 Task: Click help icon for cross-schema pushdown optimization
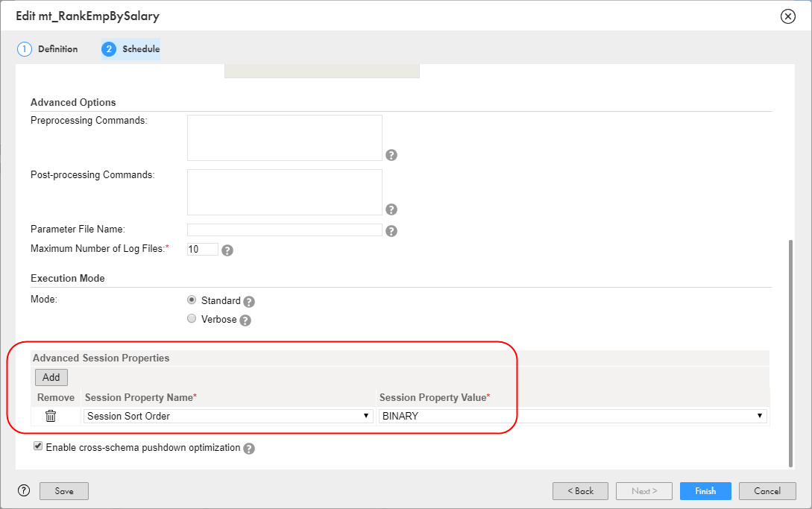point(249,449)
